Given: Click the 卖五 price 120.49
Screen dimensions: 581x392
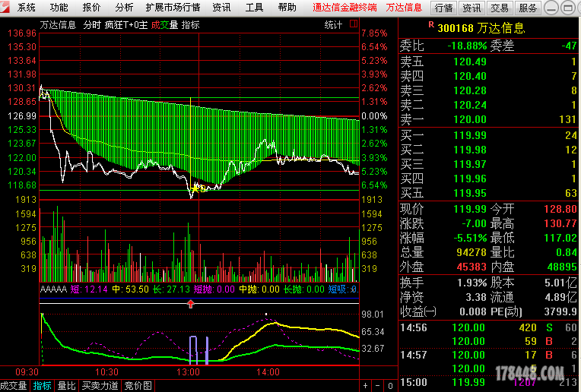Looking at the screenshot, I should click(470, 62).
